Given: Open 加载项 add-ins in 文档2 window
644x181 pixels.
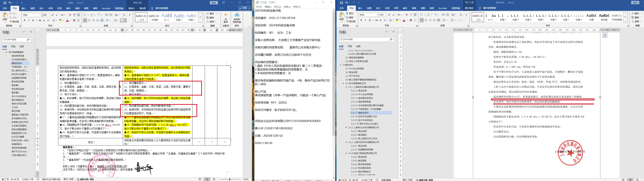Looking at the screenshot, I should (x=225, y=18).
